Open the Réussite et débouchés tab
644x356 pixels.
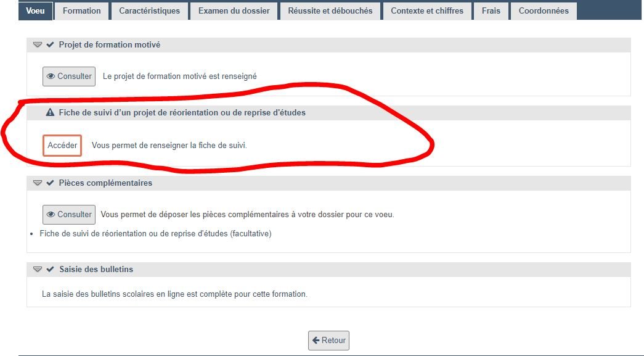[330, 10]
